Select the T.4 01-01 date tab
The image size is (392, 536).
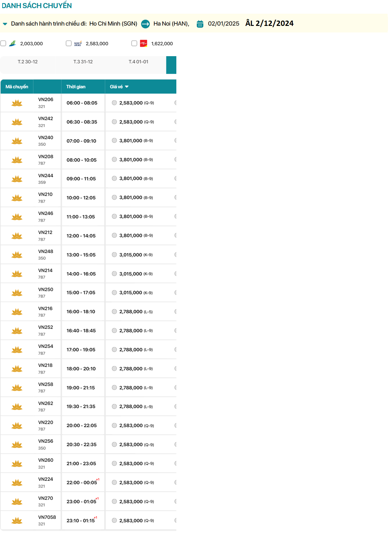(x=139, y=62)
